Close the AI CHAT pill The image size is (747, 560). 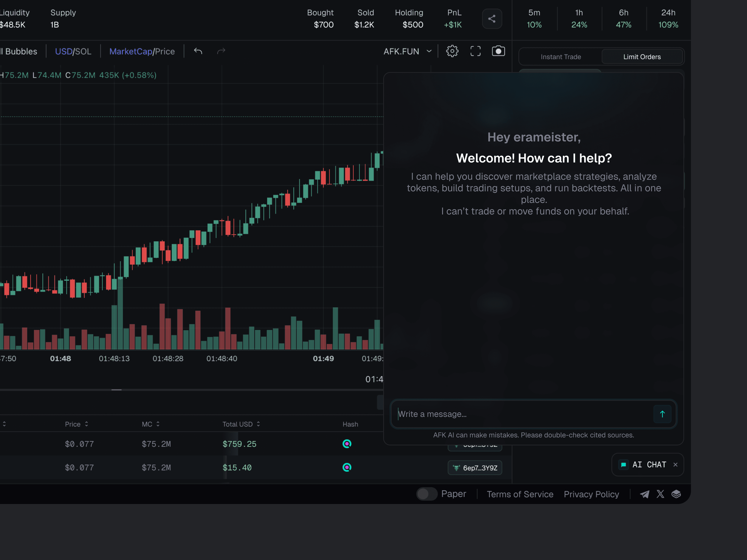675,465
